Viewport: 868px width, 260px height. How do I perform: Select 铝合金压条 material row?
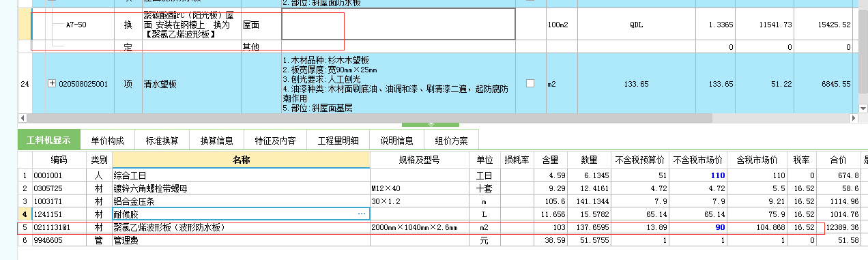point(241,201)
